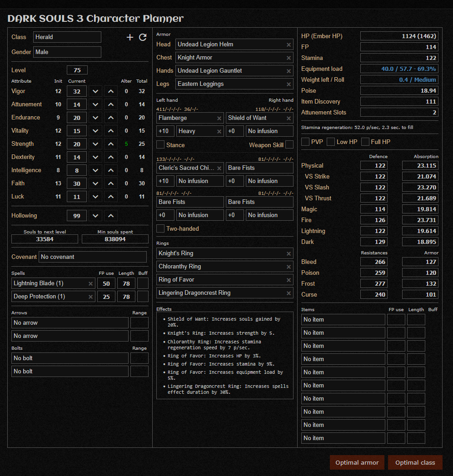453x476 pixels.
Task: Choose an infusion for Shield of Want
Action: pos(269,131)
